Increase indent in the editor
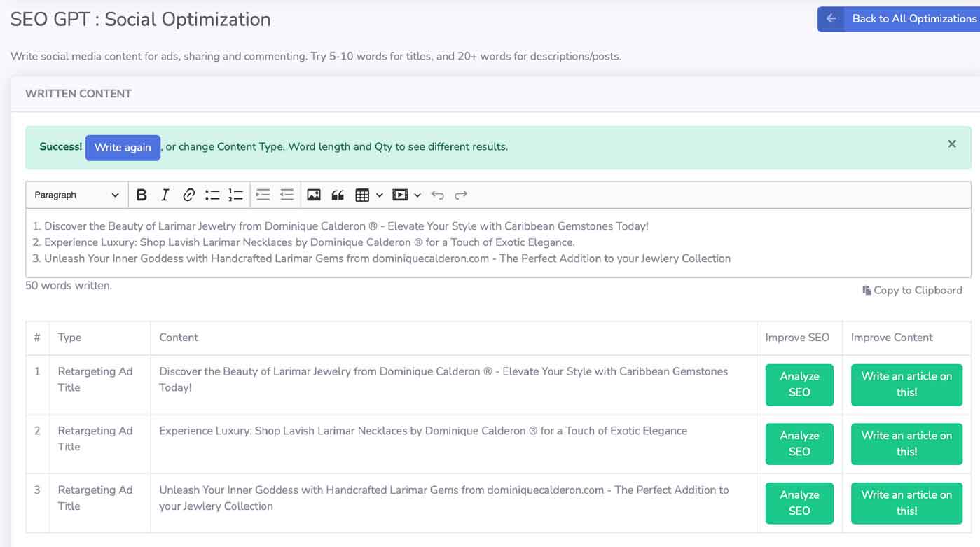The height and width of the screenshot is (547, 980). [263, 195]
